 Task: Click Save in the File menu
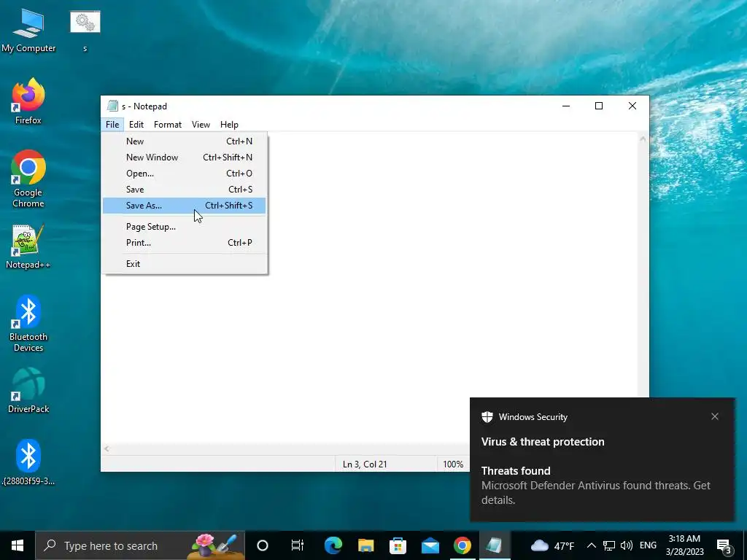tap(184, 190)
